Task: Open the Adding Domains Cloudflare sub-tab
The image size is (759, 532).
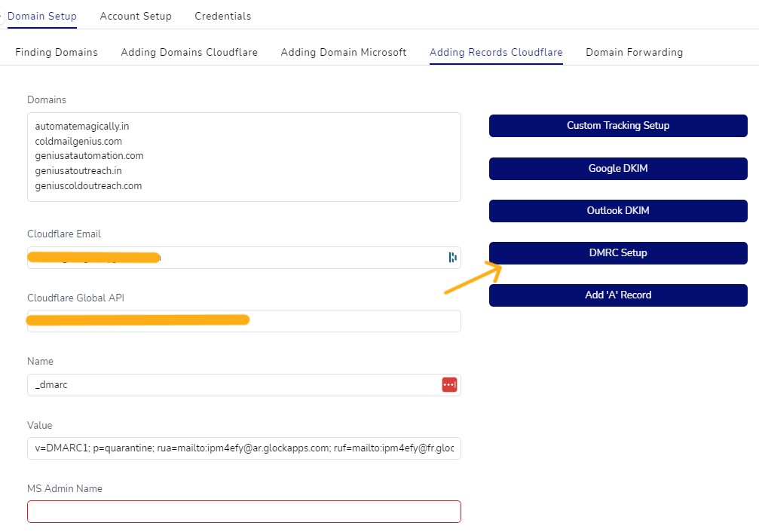Action: (189, 52)
